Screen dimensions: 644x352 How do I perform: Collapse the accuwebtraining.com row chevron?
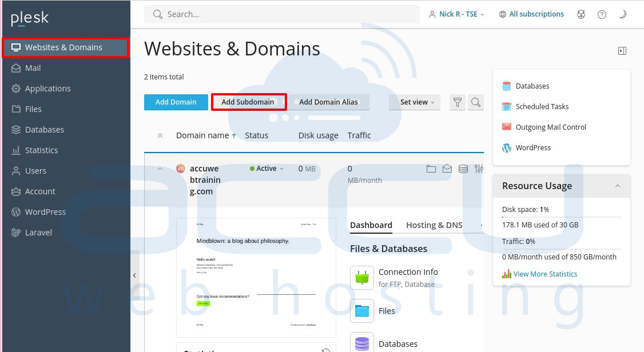point(160,169)
